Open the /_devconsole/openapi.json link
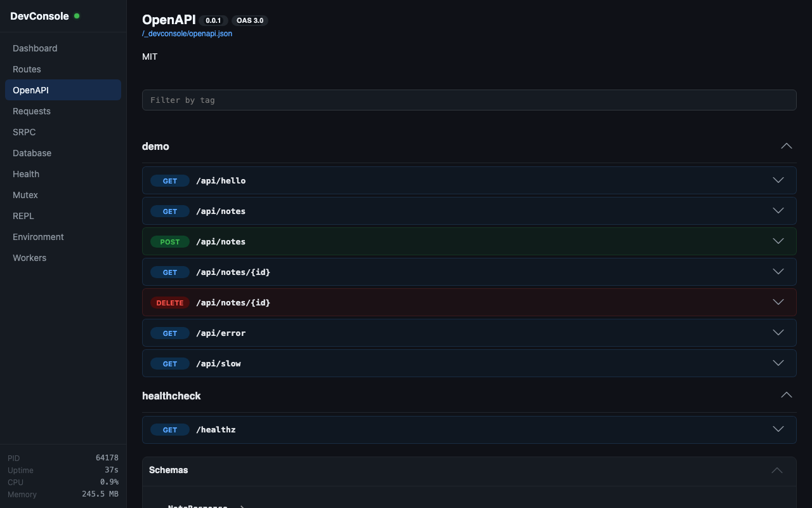 click(187, 34)
